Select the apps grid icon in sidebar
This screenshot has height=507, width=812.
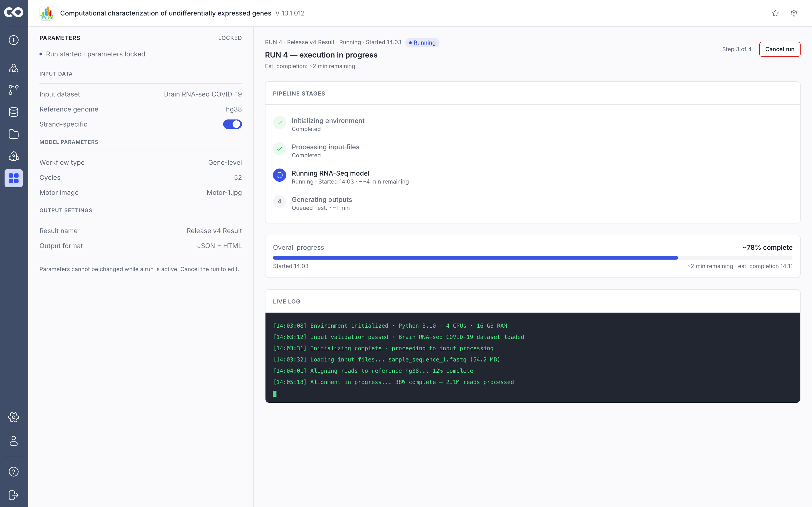point(14,178)
